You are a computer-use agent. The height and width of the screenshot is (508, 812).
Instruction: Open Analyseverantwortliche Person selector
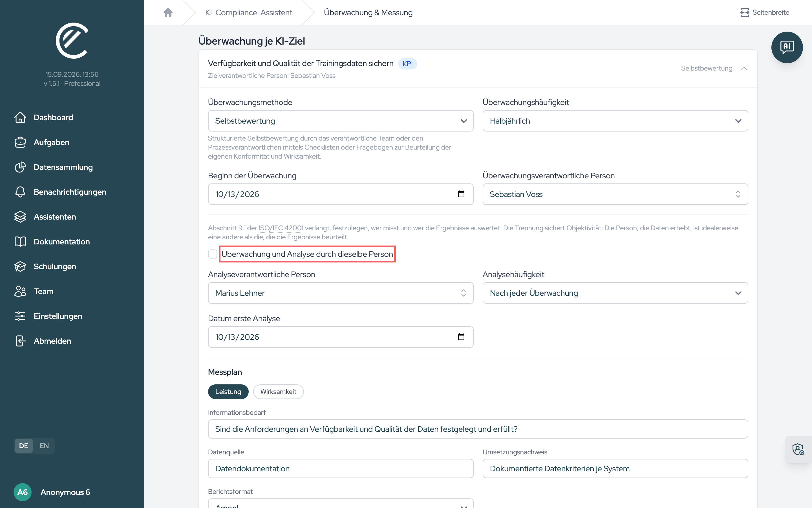[x=341, y=293]
